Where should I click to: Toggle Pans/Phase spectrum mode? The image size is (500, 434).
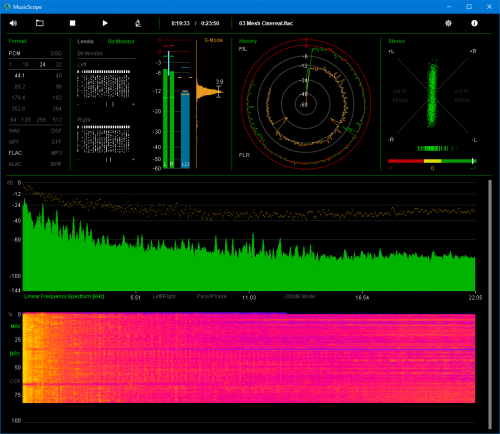(211, 296)
